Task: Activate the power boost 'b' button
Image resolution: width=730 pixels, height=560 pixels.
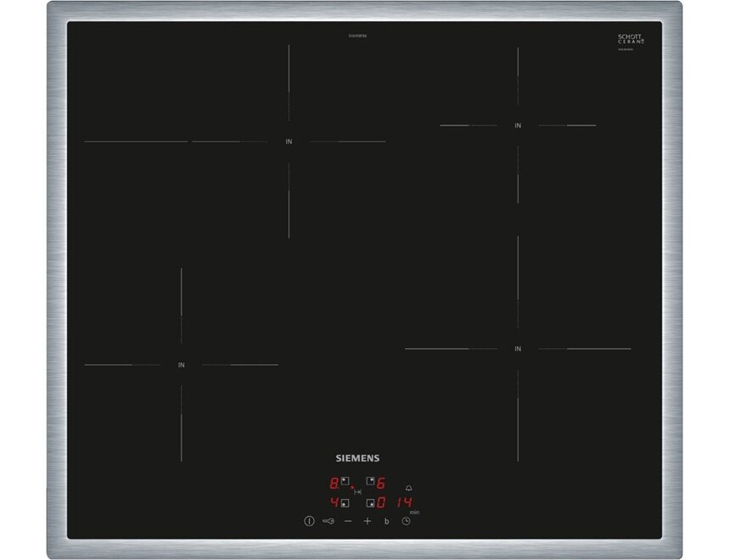Action: pyautogui.click(x=386, y=521)
